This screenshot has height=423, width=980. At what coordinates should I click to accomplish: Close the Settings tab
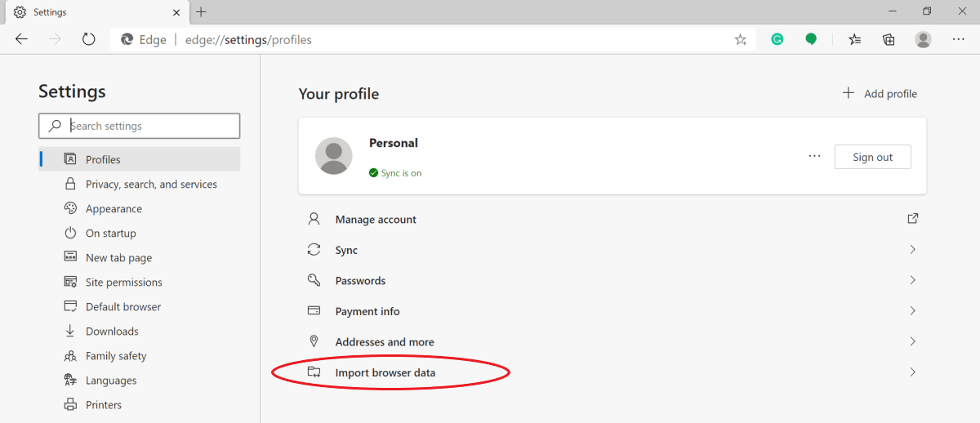(176, 12)
